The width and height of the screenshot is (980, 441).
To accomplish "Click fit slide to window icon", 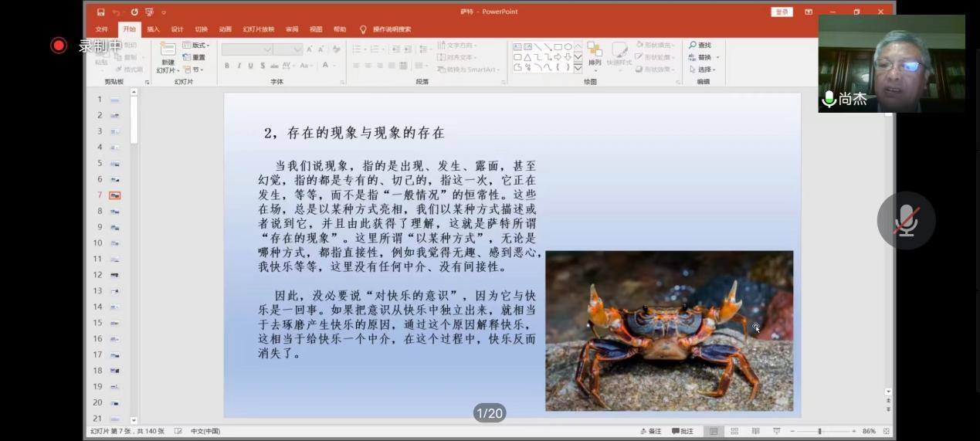I will point(887,431).
